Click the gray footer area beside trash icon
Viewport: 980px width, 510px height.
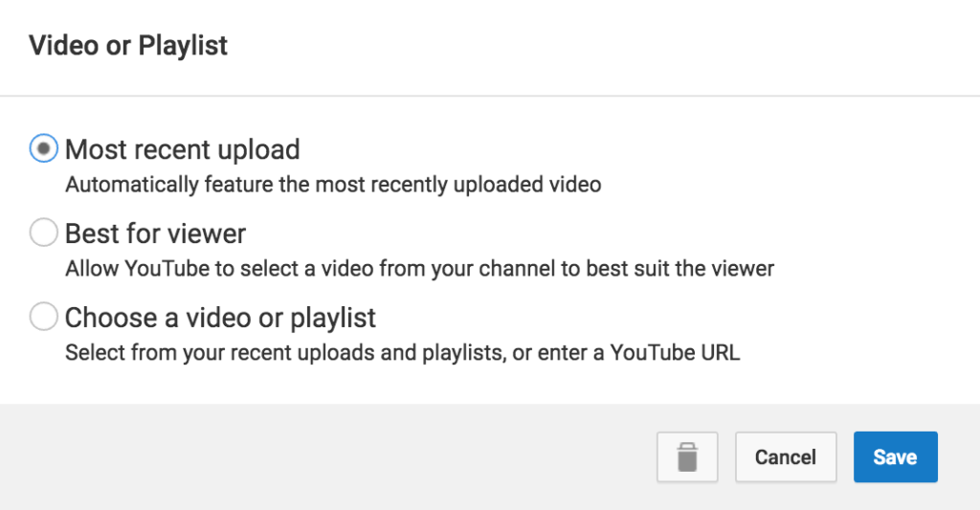pyautogui.click(x=325, y=456)
